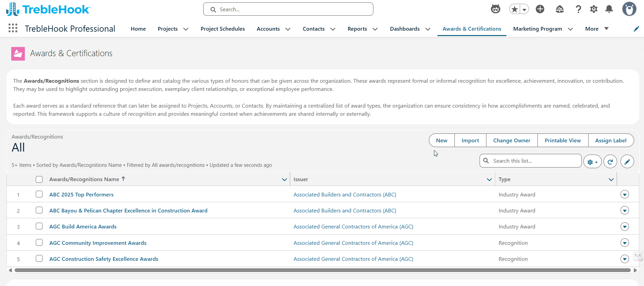Open the Setup gear icon

(x=594, y=9)
